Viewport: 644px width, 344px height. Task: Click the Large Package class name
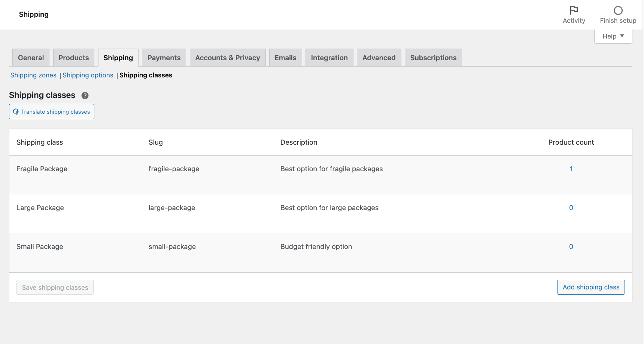pyautogui.click(x=40, y=208)
